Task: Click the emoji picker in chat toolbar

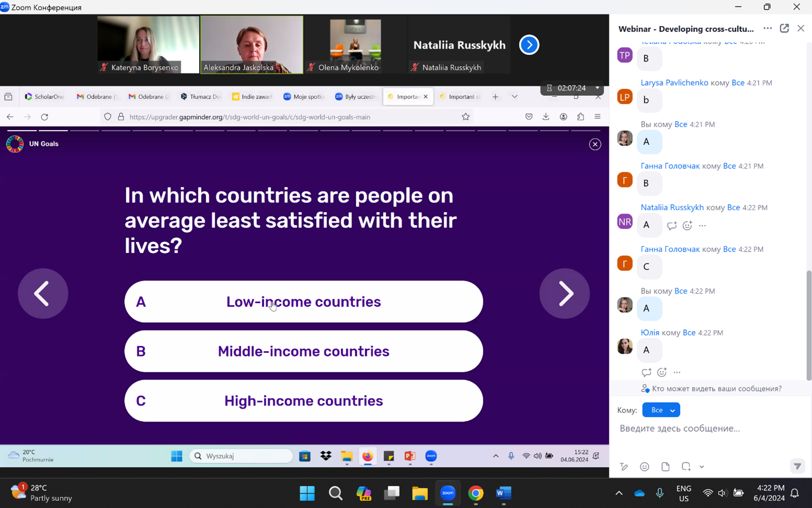Action: (x=645, y=467)
